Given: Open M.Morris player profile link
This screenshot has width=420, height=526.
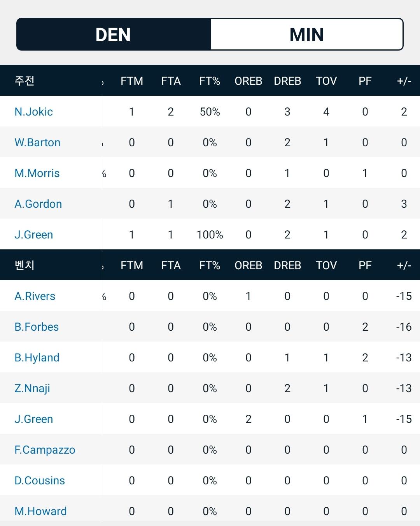Looking at the screenshot, I should (37, 173).
